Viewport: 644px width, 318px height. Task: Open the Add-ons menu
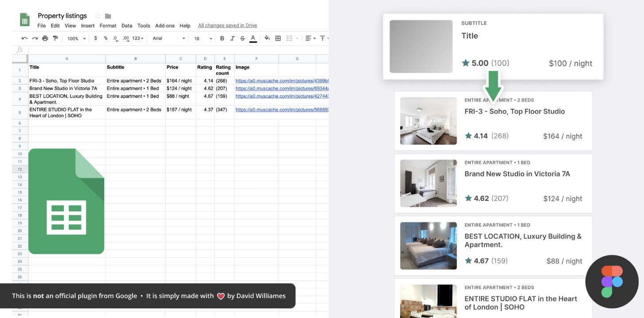click(x=165, y=26)
